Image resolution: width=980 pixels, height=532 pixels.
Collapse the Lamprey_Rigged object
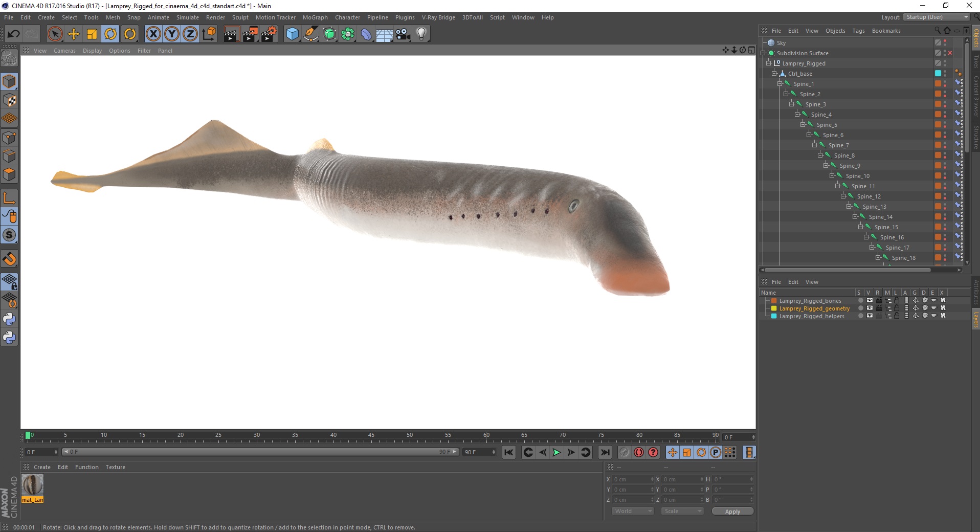click(768, 63)
